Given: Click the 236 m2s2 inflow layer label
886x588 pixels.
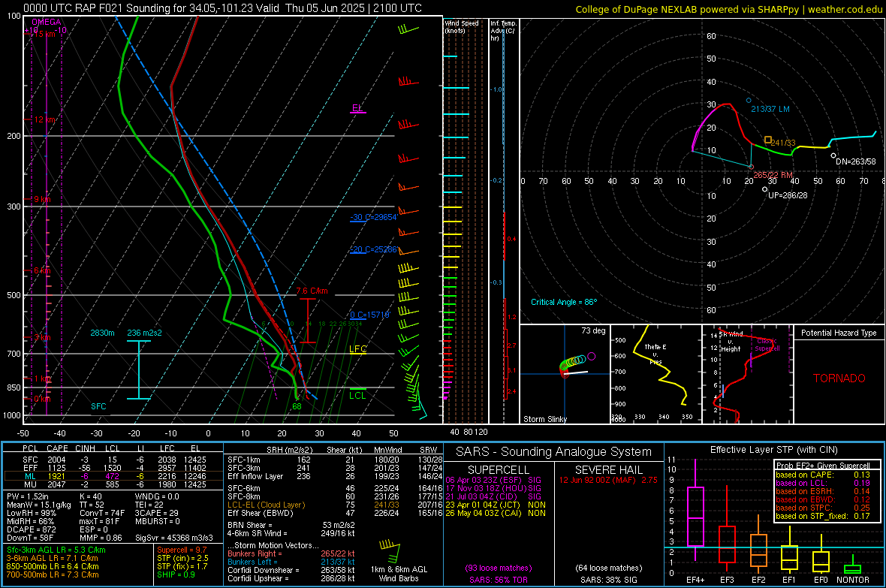Looking at the screenshot, I should click(x=144, y=333).
